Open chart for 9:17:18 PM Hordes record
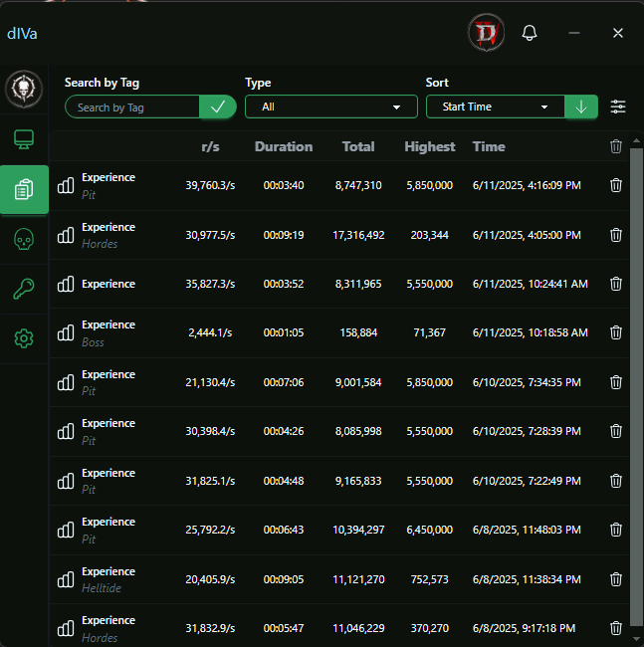644x647 pixels. click(66, 628)
